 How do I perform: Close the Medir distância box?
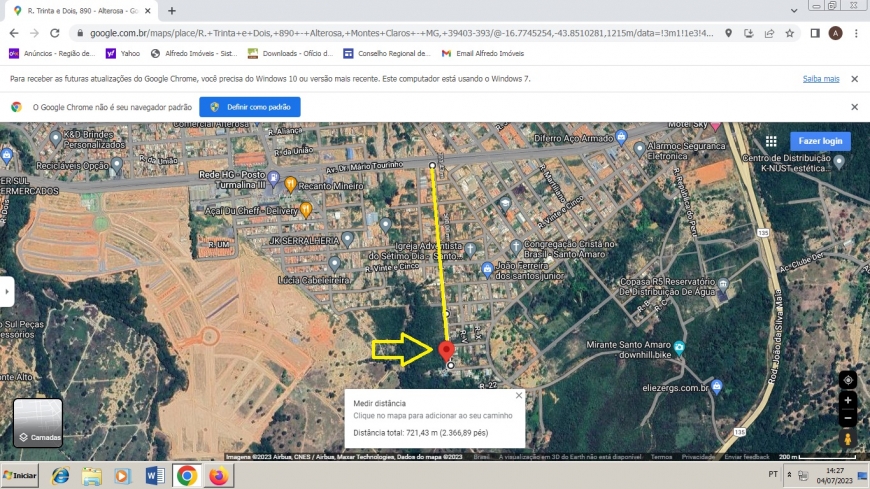518,395
